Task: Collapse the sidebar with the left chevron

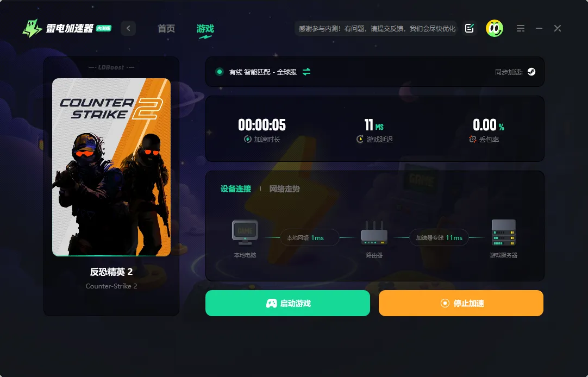Action: (128, 28)
